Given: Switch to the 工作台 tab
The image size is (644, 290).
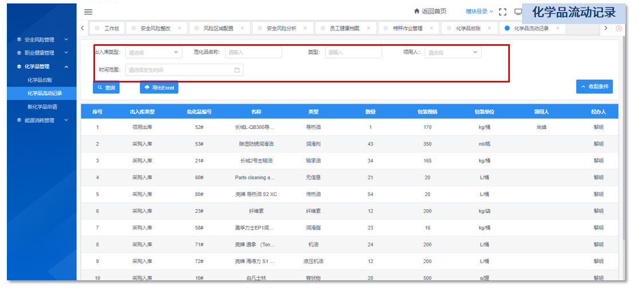Looking at the screenshot, I should (x=112, y=28).
